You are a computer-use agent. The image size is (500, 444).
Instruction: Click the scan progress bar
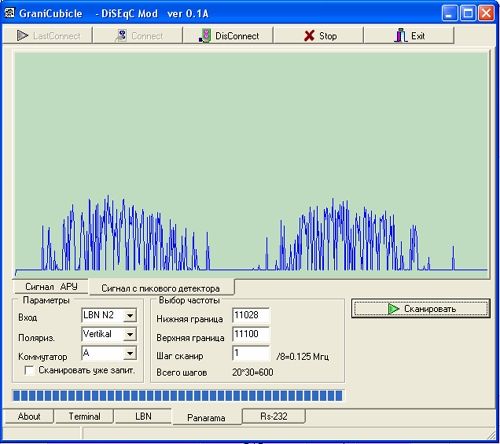[x=178, y=396]
